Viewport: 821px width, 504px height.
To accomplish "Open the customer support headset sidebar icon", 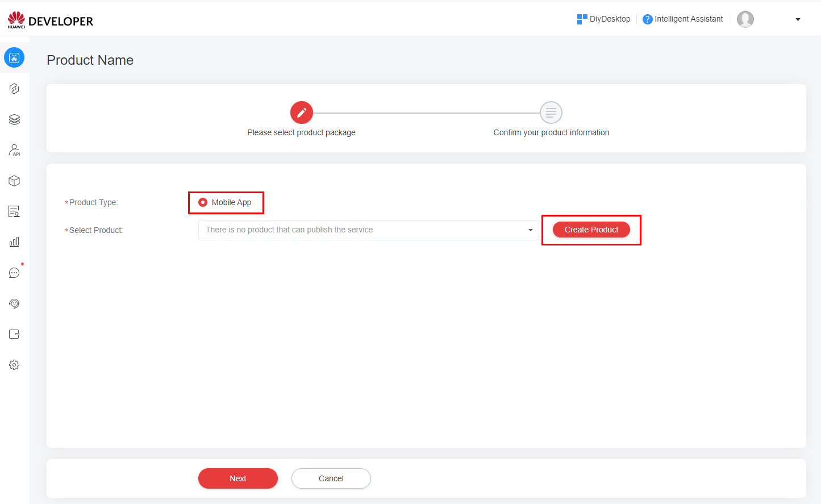I will click(x=14, y=303).
